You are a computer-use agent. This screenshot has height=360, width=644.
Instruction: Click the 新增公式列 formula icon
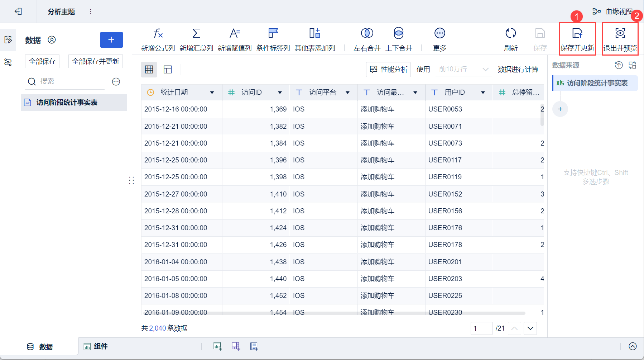click(x=158, y=33)
